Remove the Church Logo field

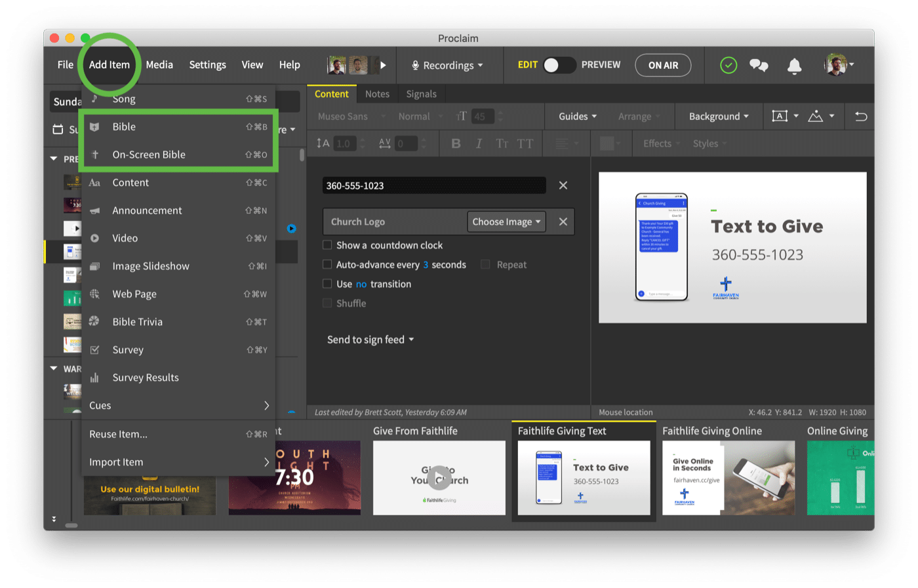563,222
